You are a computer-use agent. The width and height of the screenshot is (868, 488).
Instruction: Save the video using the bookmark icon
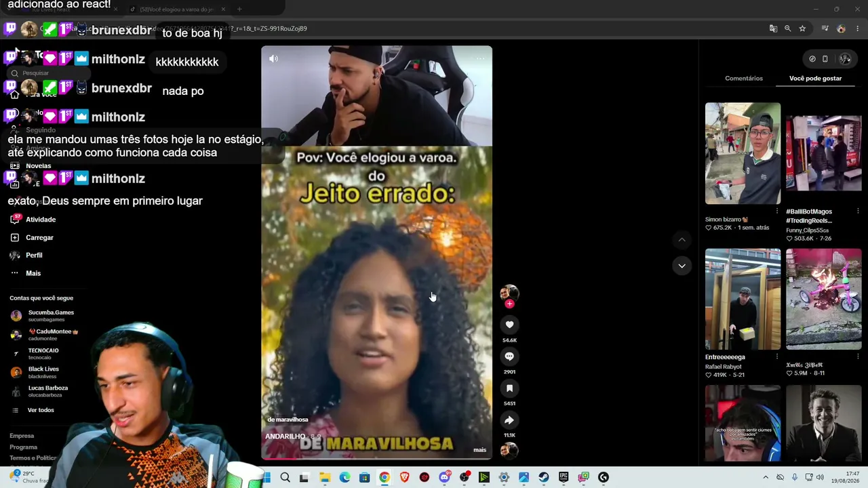point(509,388)
